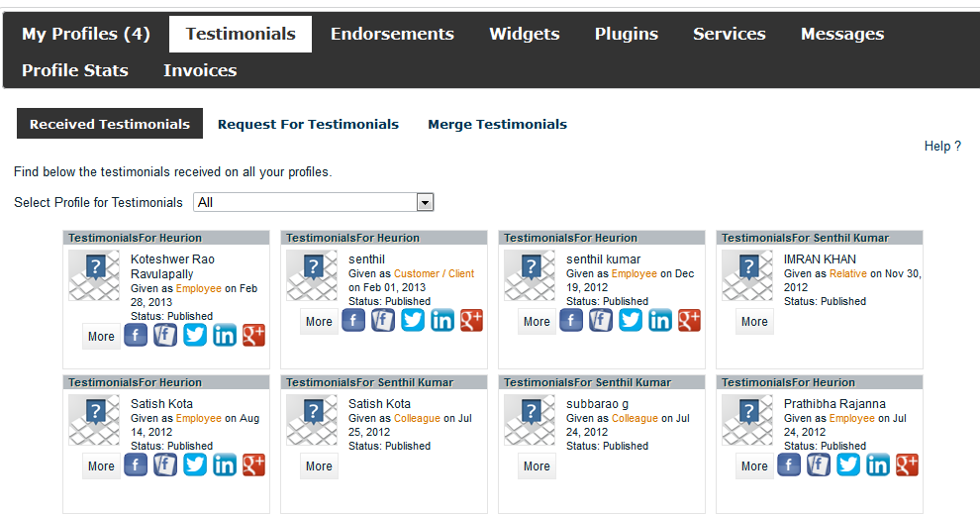Click More on subbarao g's testimonial
Viewport: 980px width, 516px height.
point(537,465)
